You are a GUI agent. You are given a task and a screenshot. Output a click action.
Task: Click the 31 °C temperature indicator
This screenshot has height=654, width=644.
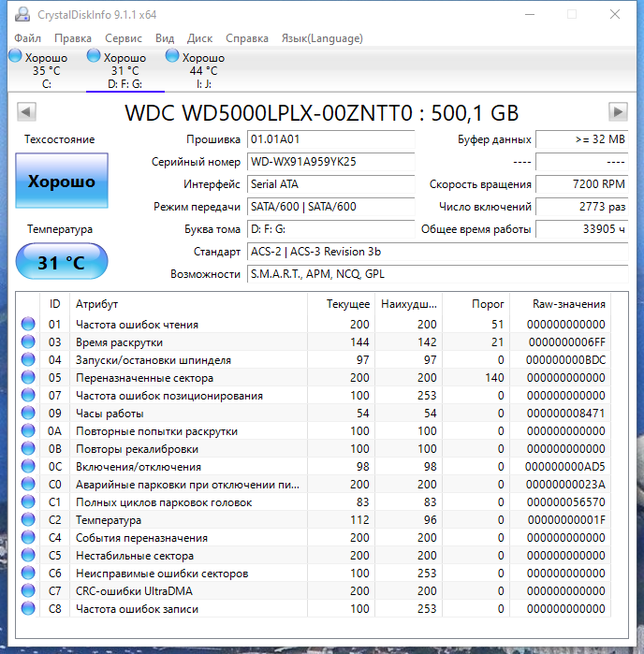[62, 263]
